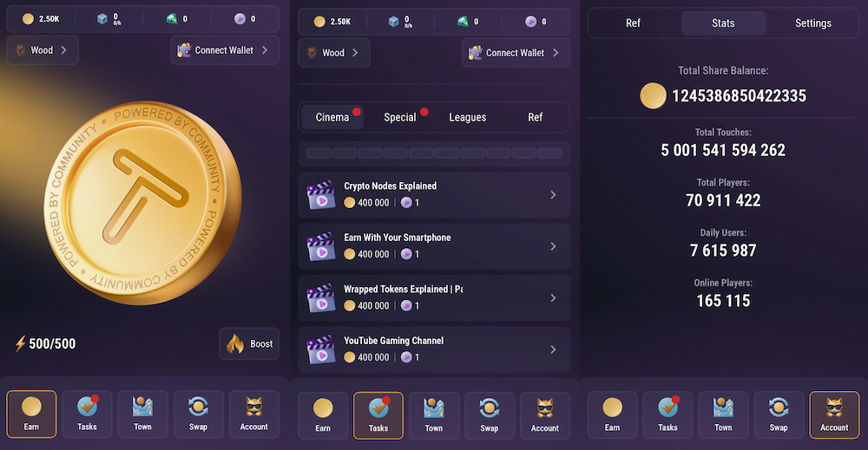The width and height of the screenshot is (868, 450).
Task: Open the Ref tab on Account screen
Action: click(x=633, y=23)
